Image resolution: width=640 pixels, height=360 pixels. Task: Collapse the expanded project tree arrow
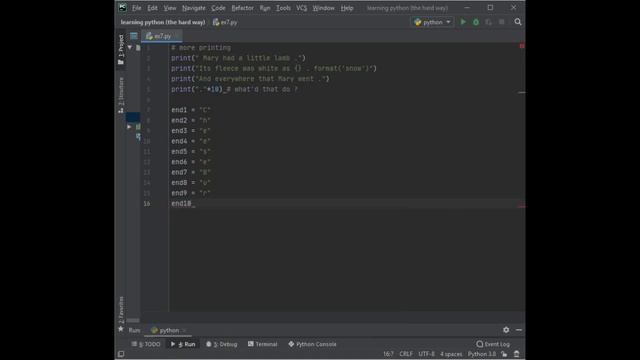tap(129, 47)
